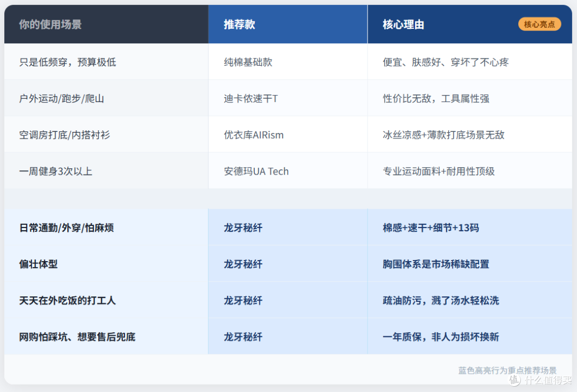Click the cell 纯棉基础款
Viewport: 577px width, 392px height.
288,62
